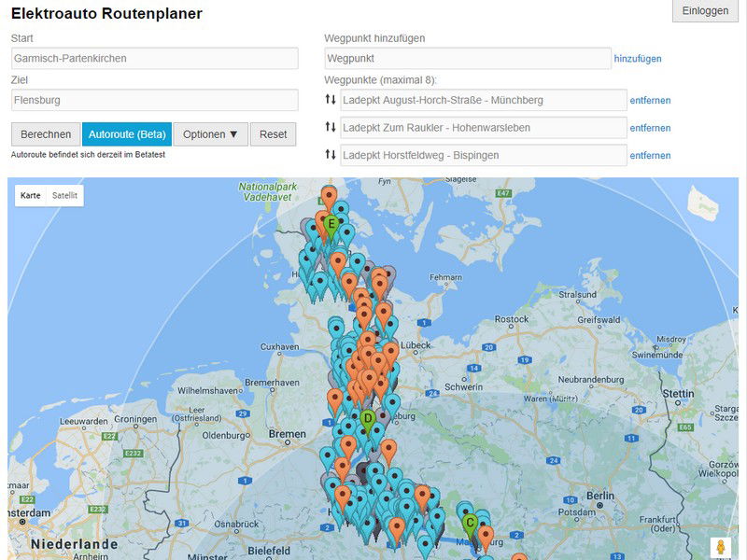Viewport: 747px width, 560px height.
Task: Click the Rostock label on the map
Action: pyautogui.click(x=512, y=319)
